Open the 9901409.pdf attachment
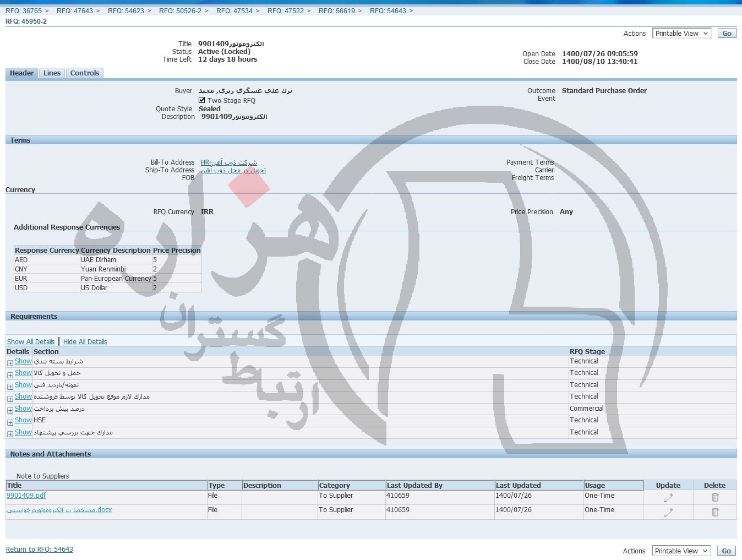 click(26, 496)
